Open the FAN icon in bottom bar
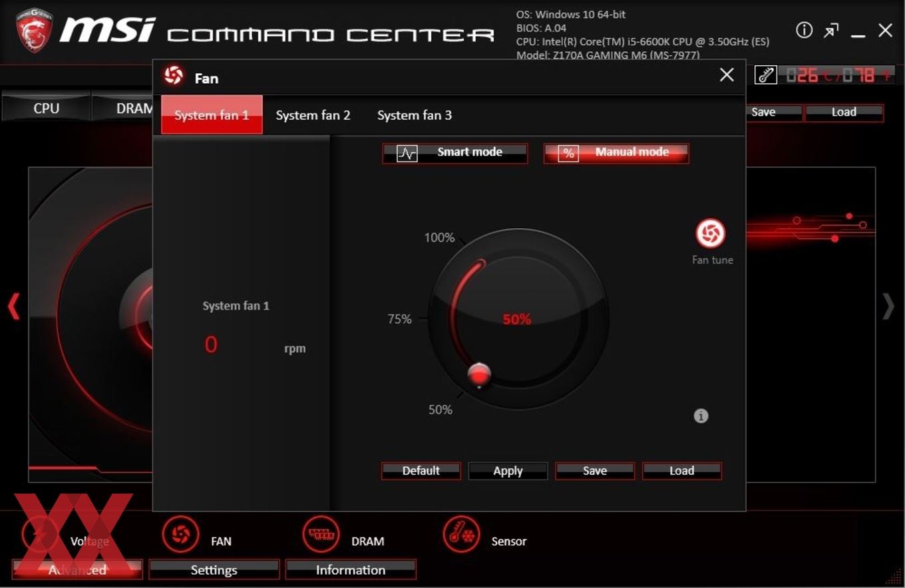 pos(180,534)
